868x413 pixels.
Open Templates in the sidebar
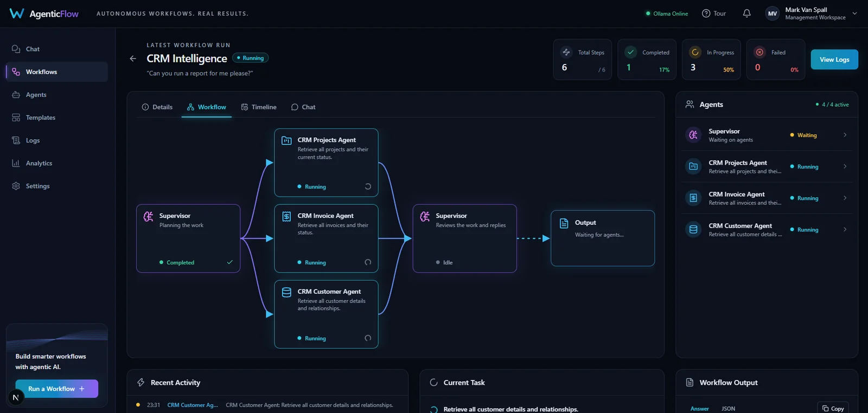[56, 118]
